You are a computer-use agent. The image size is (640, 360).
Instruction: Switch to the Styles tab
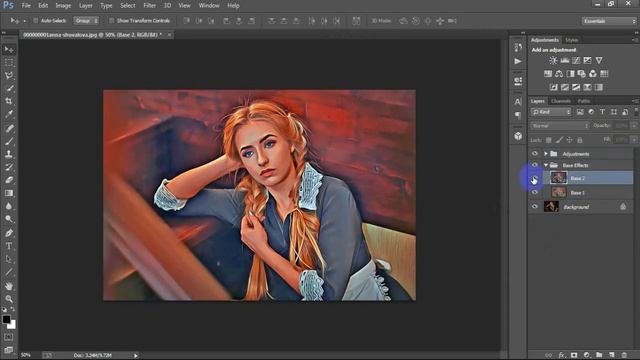tap(571, 40)
